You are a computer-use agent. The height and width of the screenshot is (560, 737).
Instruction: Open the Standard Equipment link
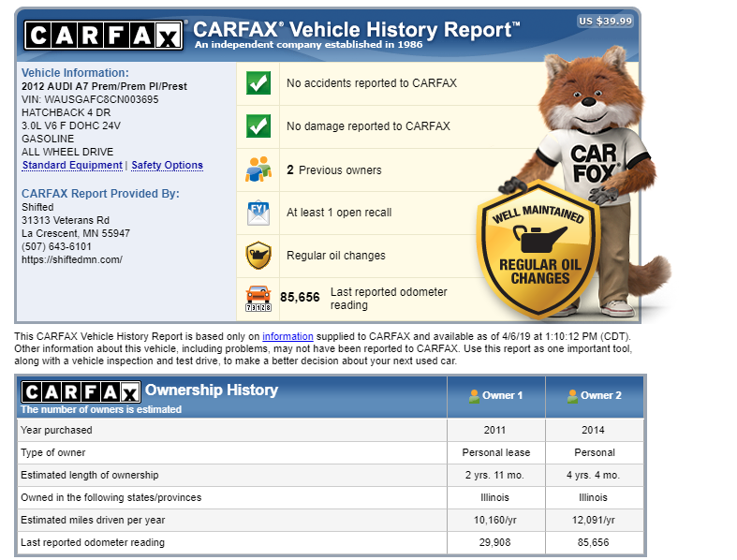click(x=72, y=165)
